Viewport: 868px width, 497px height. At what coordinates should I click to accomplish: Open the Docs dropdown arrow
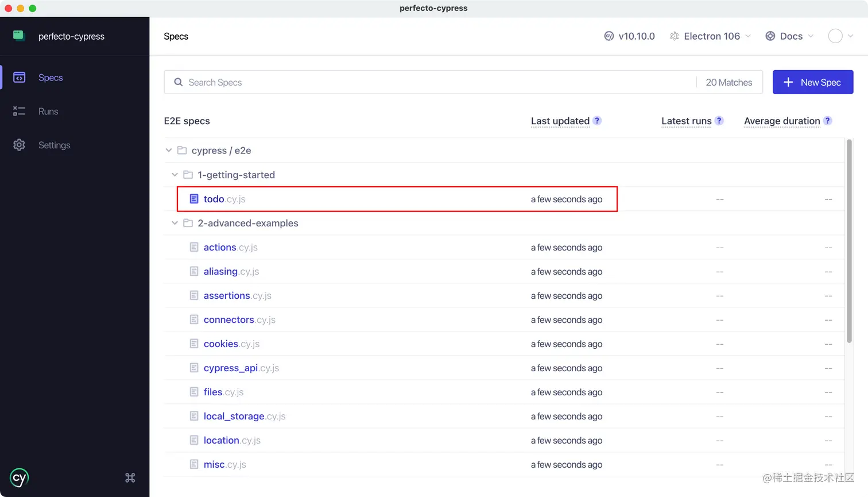(811, 36)
